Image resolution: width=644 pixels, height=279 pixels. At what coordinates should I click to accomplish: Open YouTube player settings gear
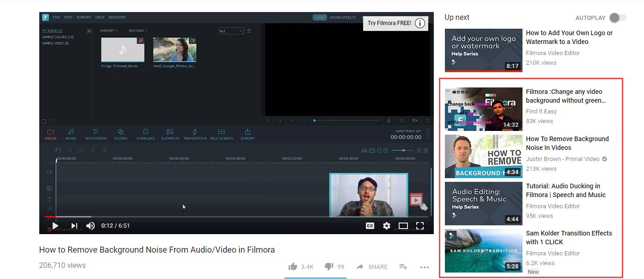click(387, 226)
